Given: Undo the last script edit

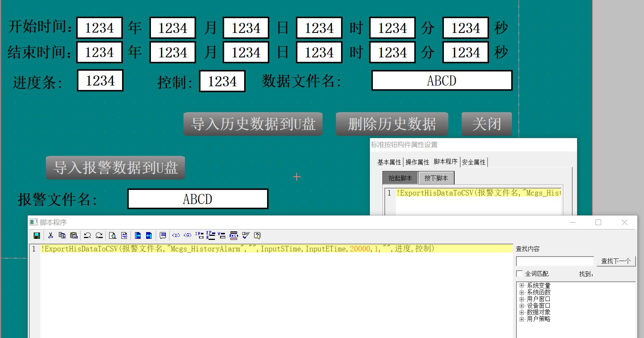Looking at the screenshot, I should click(x=87, y=235).
